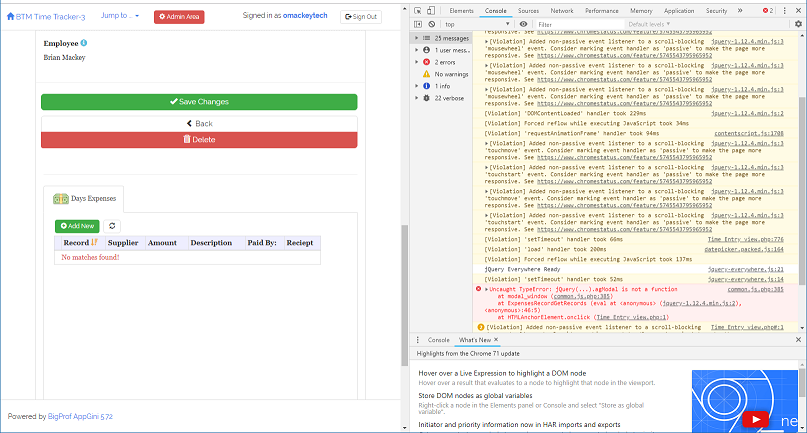Sort by Reciept column header
The height and width of the screenshot is (433, 807).
click(x=300, y=243)
